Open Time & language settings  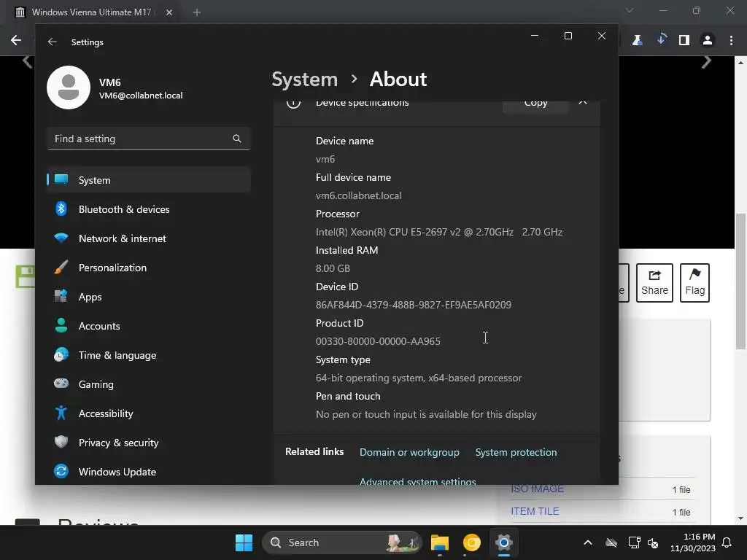149,355
